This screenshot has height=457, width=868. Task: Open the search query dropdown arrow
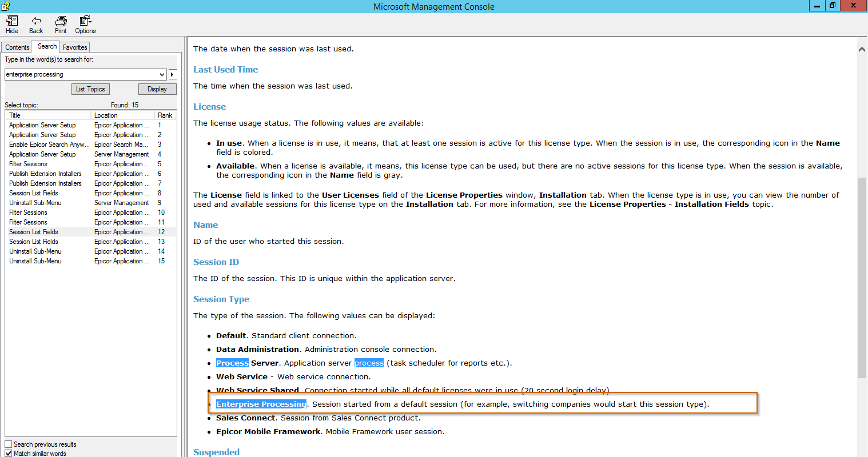pyautogui.click(x=162, y=74)
